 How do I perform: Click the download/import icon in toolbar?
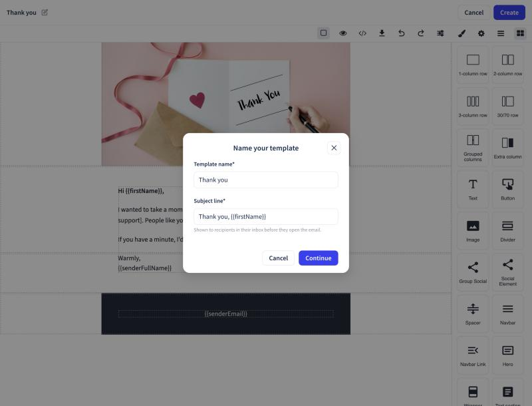[382, 33]
